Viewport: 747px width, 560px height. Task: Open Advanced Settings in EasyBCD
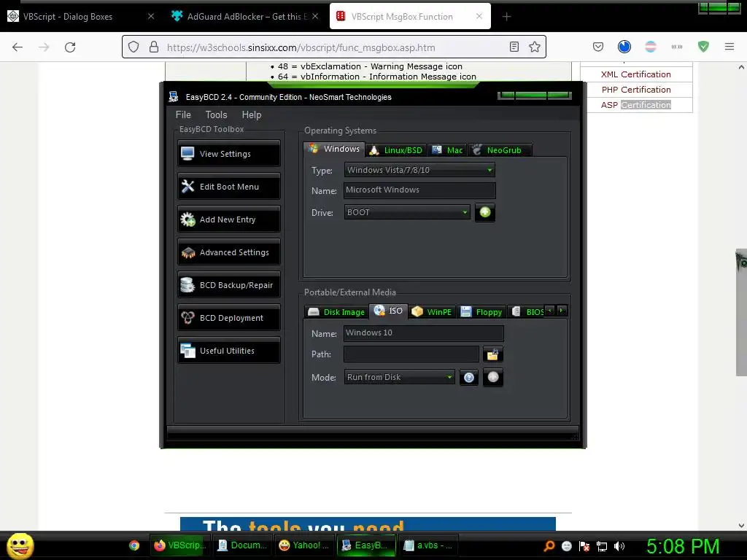click(x=228, y=252)
